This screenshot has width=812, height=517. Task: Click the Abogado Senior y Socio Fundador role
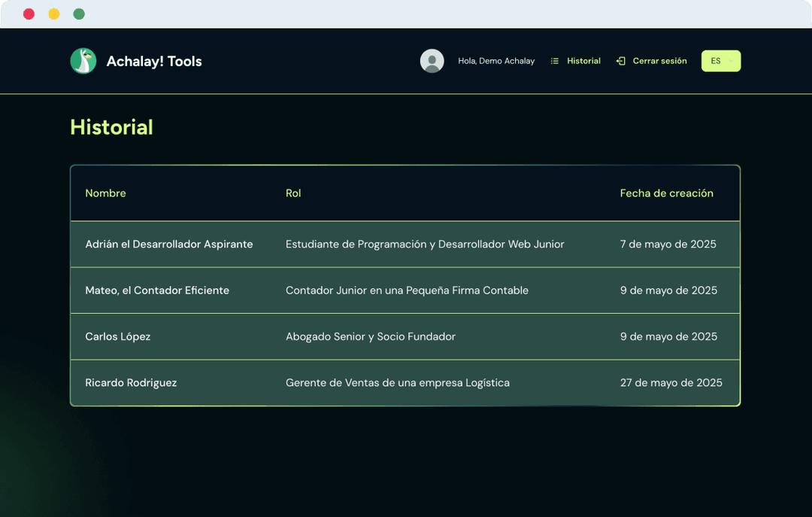(371, 336)
